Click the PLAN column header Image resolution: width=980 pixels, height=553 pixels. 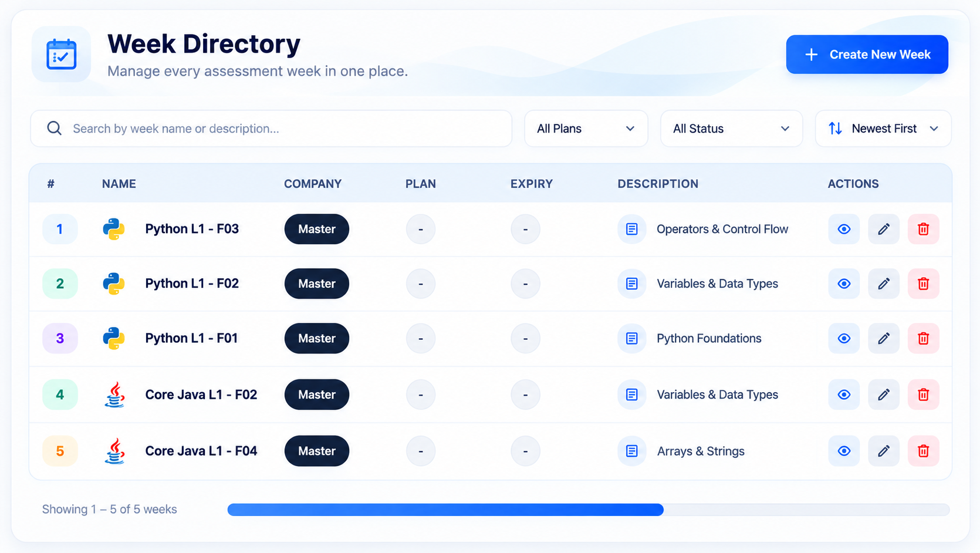[x=421, y=184]
